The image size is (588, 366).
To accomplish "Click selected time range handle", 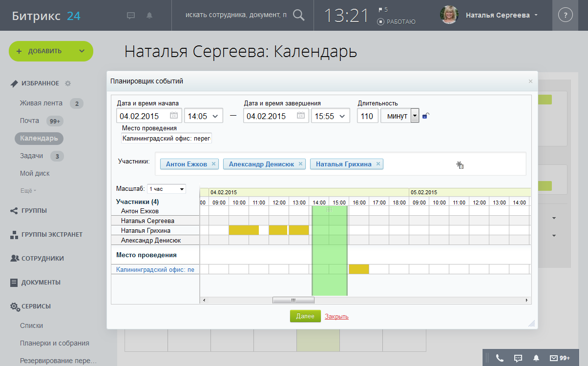I will point(329,209).
